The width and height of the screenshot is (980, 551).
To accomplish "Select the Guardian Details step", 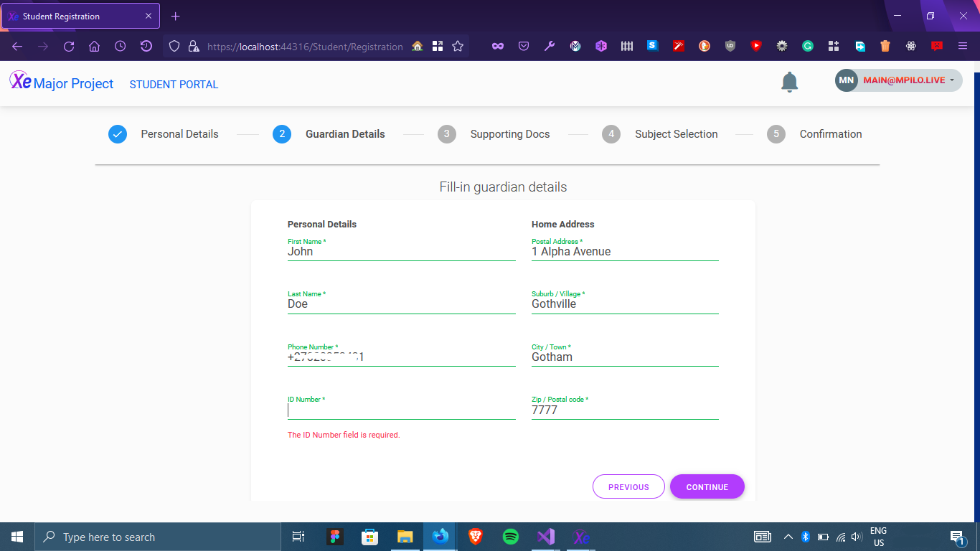I will [x=329, y=134].
